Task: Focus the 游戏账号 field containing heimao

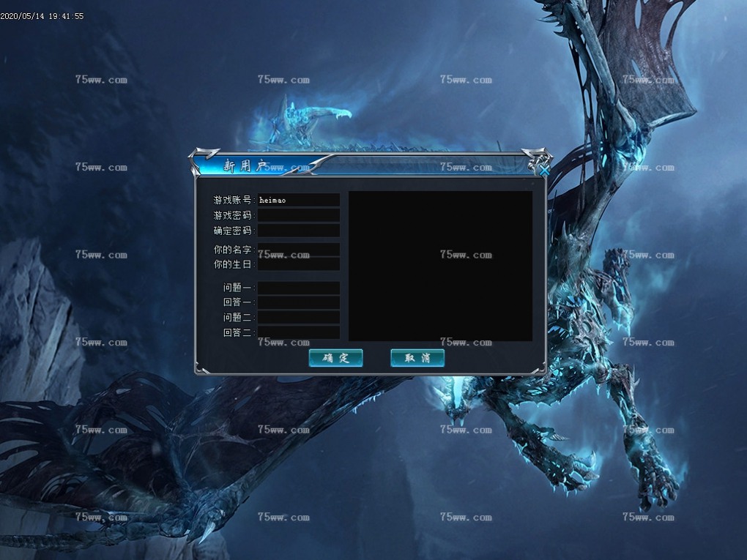Action: pos(298,200)
